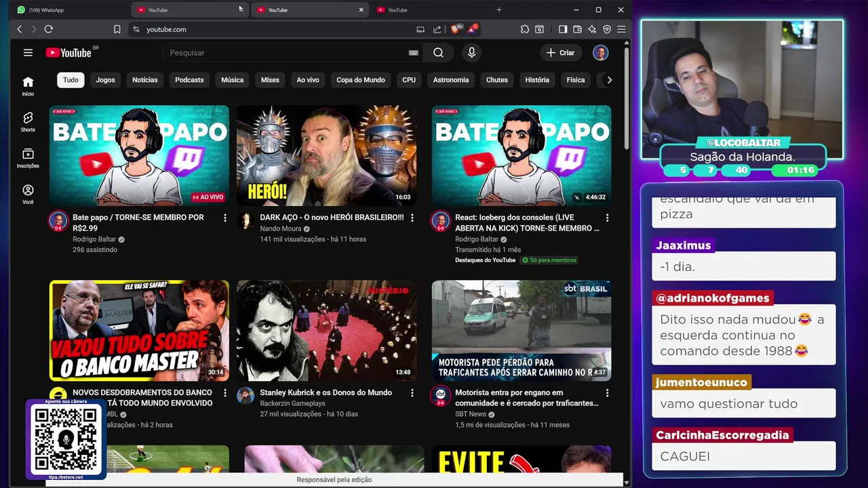Open the icon beside the extensions puzzle

pos(539,29)
